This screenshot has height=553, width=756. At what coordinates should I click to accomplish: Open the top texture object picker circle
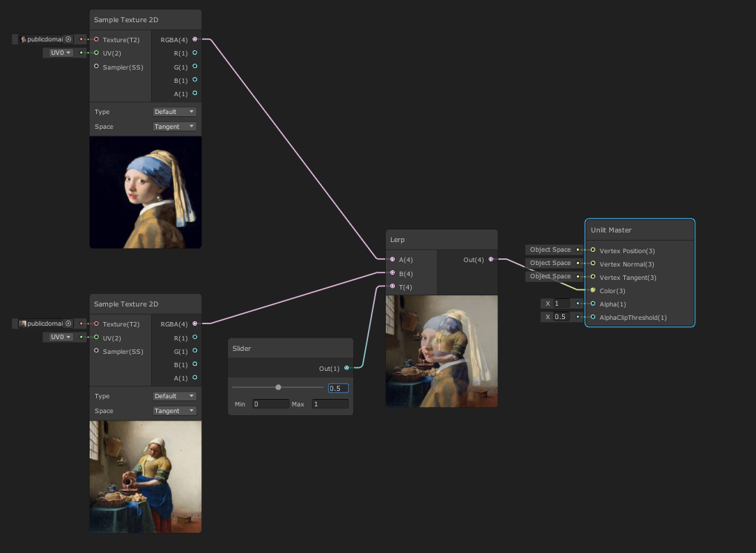(68, 39)
